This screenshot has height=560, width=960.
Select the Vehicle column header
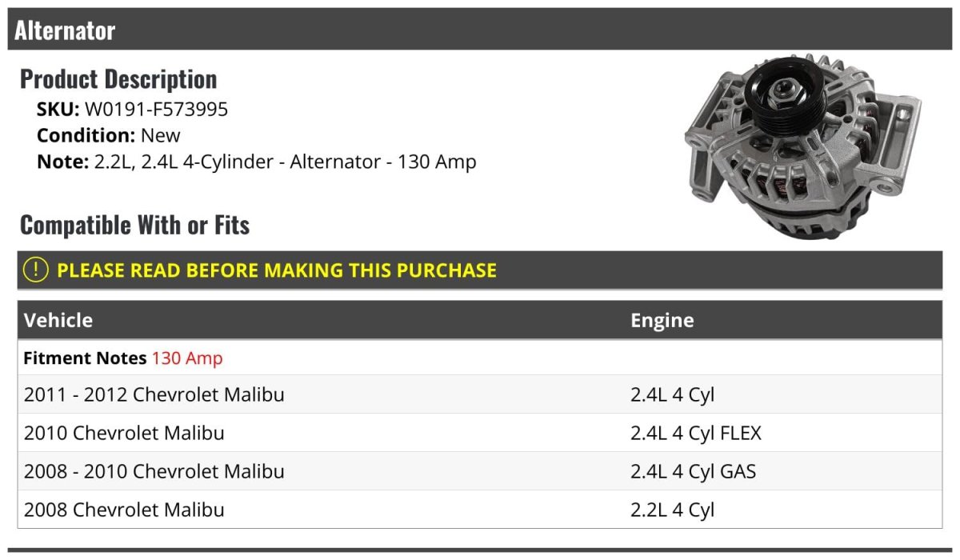coord(58,321)
